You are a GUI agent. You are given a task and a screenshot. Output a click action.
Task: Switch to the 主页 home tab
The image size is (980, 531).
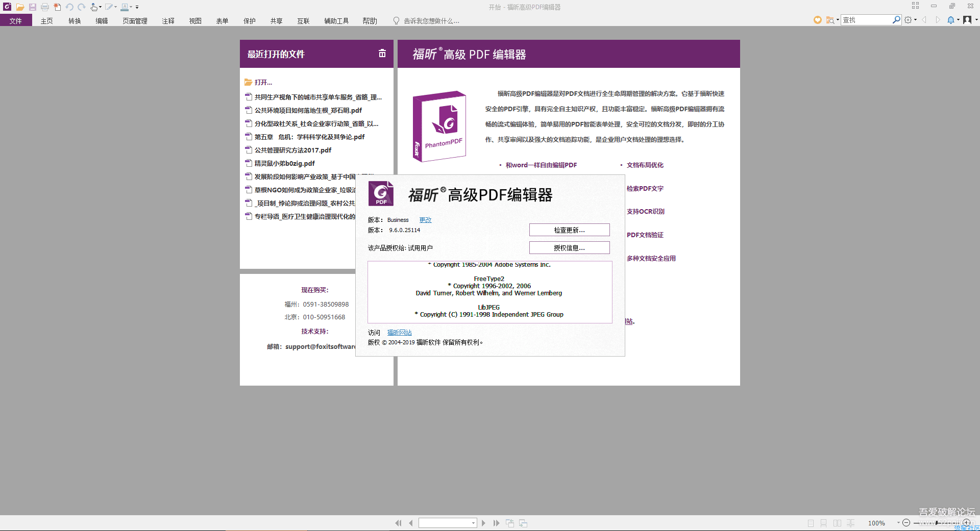coord(47,21)
